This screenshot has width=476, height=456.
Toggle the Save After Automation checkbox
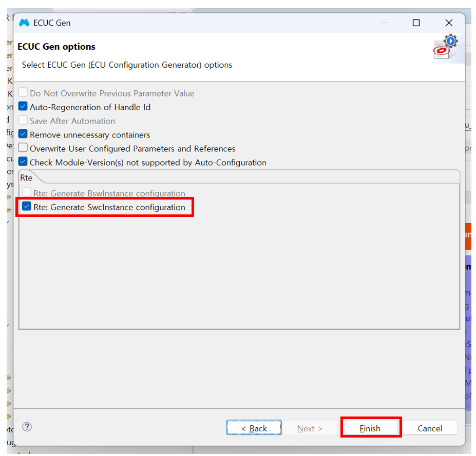[x=23, y=121]
